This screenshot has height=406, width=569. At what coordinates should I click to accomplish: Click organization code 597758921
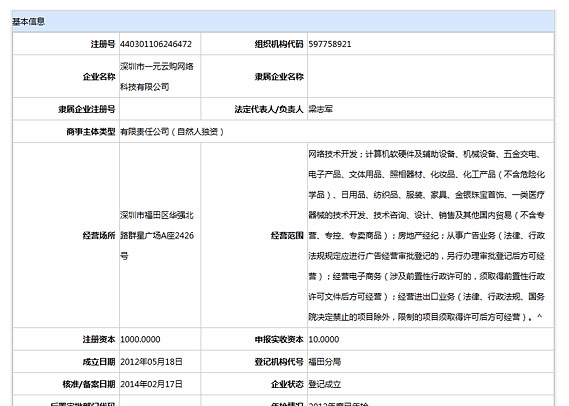tap(330, 44)
